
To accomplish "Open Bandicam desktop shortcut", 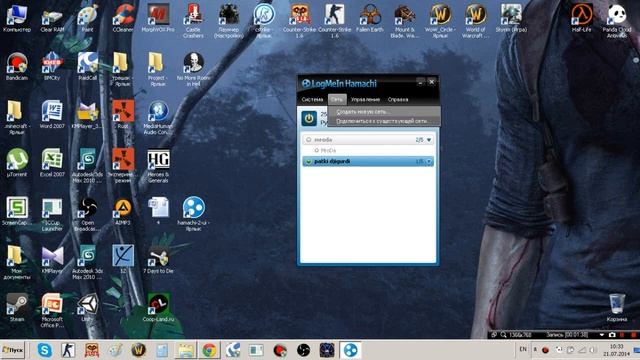I will tap(17, 66).
